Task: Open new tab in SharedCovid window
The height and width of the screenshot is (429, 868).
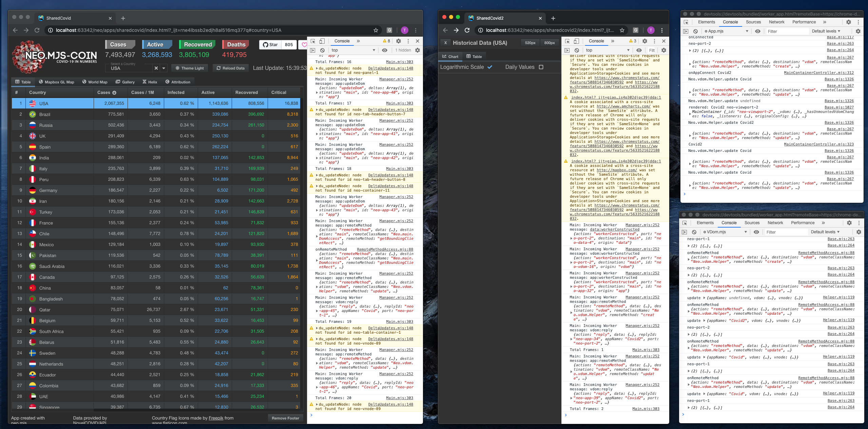Action: [123, 18]
